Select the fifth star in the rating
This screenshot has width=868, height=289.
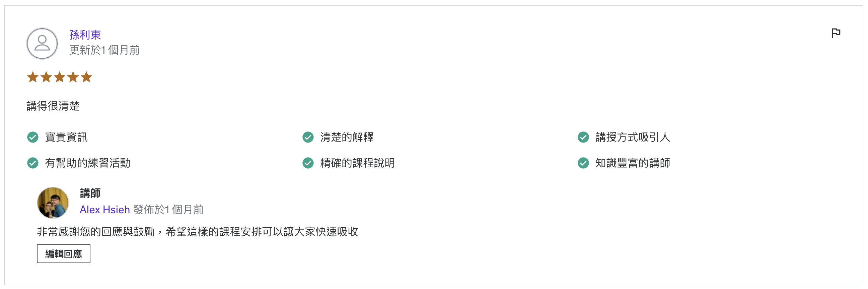click(87, 77)
